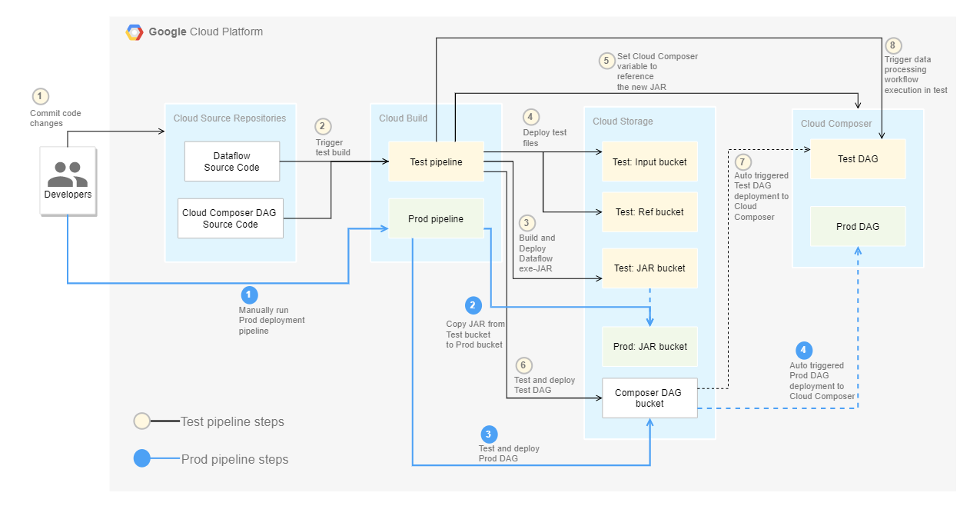Click the 'Deploy test files' label
Screen dimensions: 980x506
click(x=545, y=138)
